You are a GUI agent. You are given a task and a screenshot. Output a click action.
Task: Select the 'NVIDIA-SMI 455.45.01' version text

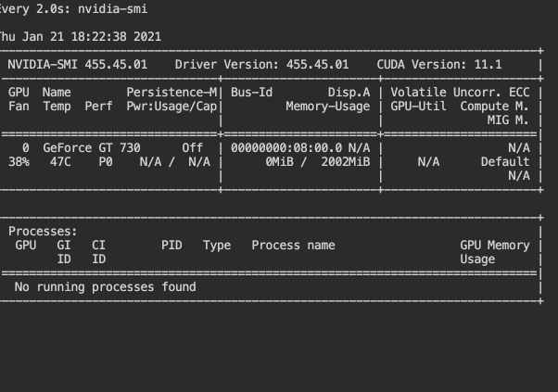(x=77, y=64)
